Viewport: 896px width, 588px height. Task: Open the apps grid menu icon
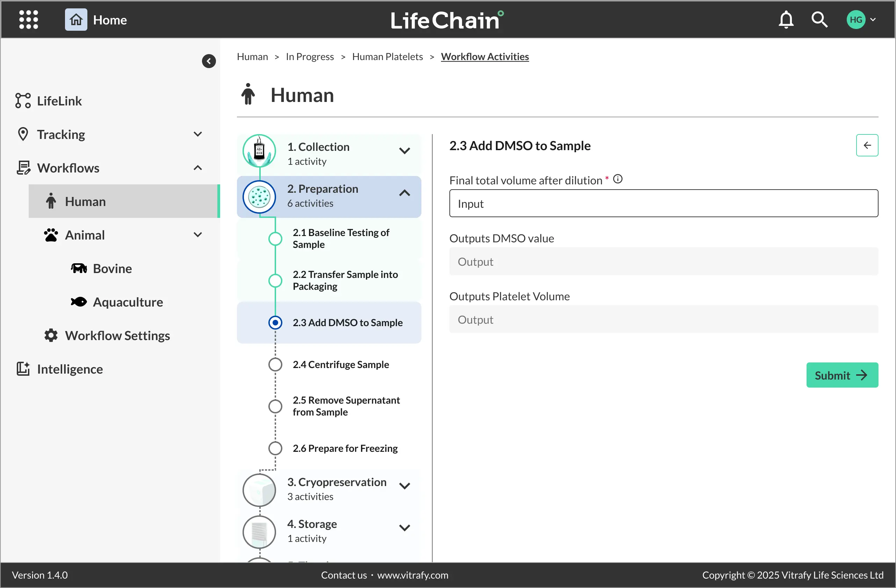click(x=29, y=20)
